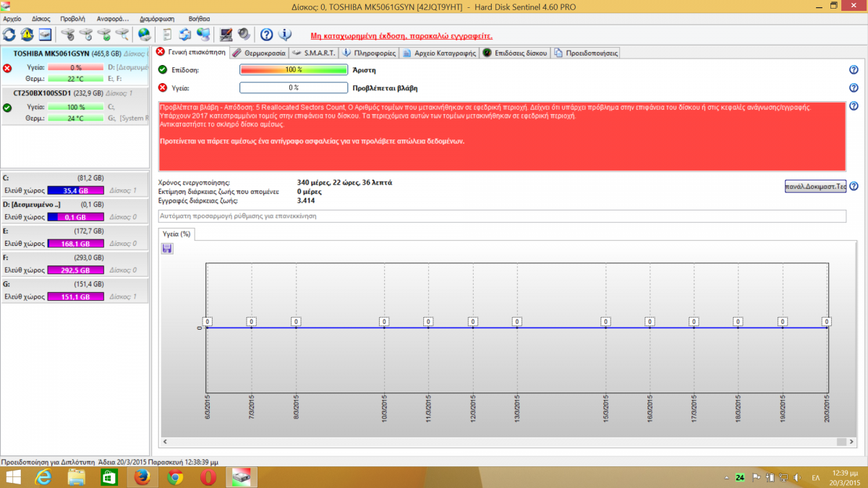Switch to the S.M.A.R.T. tab
Image resolution: width=868 pixels, height=488 pixels.
pyautogui.click(x=314, y=53)
